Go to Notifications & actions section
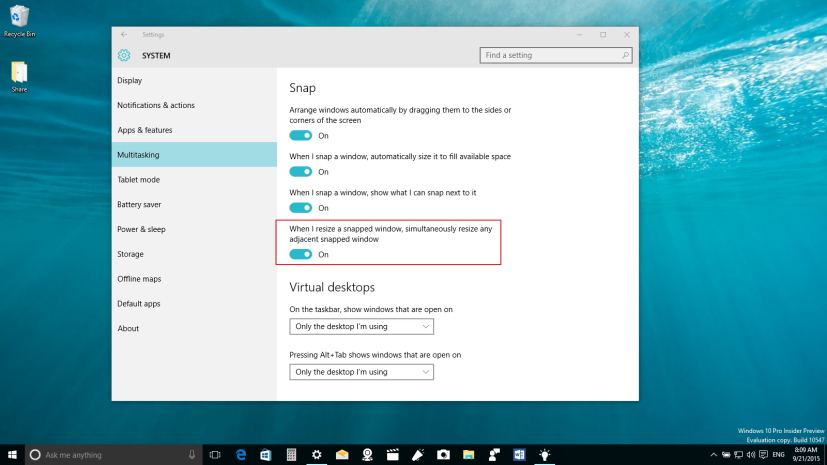The height and width of the screenshot is (465, 827). click(x=156, y=105)
